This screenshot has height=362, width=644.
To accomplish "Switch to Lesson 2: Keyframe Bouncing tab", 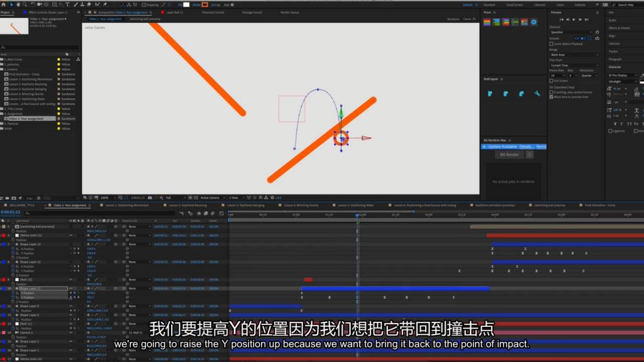I will pyautogui.click(x=188, y=205).
